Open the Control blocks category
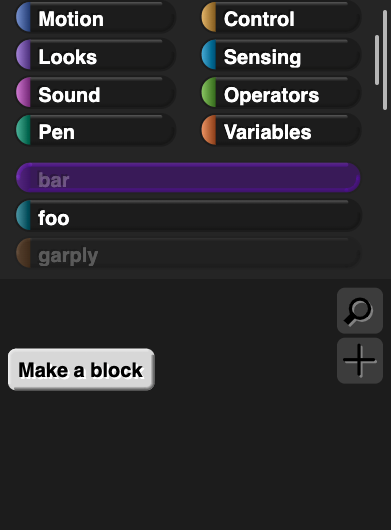Viewport: 391px width, 530px height. 281,18
